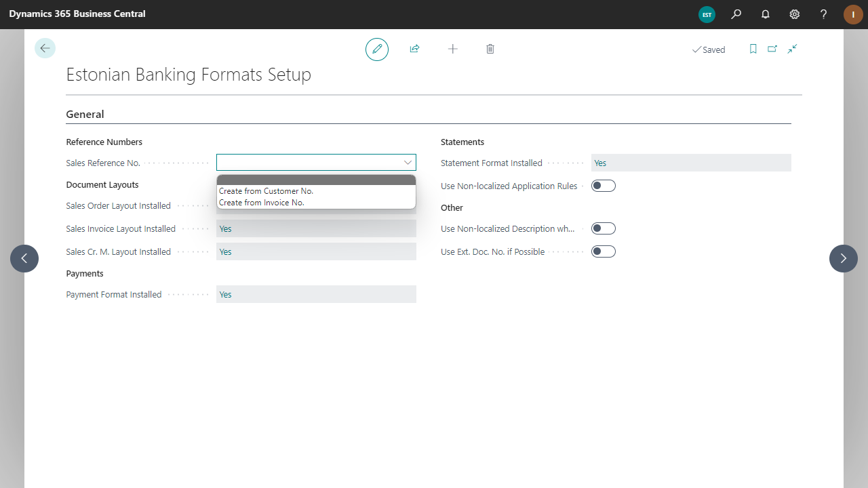
Task: Open the settings gear icon
Action: 795,14
